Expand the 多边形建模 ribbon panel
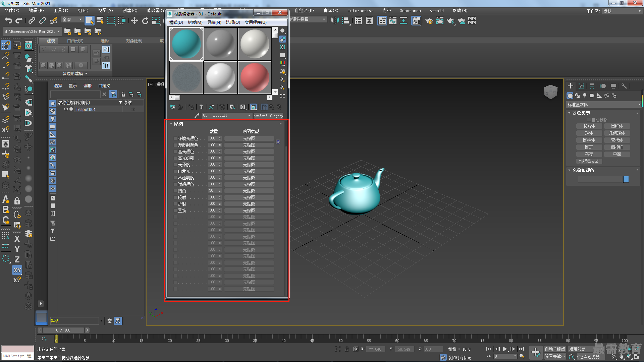 tap(75, 73)
